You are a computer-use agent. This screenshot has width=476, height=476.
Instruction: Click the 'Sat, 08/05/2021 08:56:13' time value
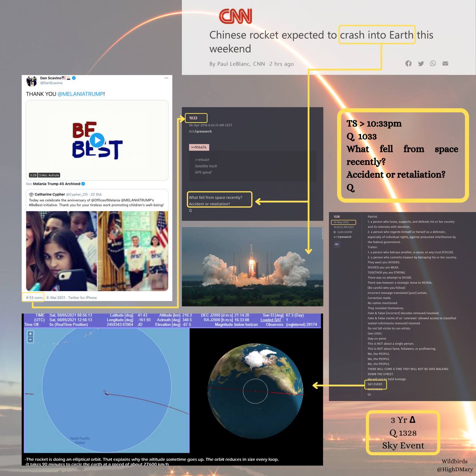coord(71,315)
